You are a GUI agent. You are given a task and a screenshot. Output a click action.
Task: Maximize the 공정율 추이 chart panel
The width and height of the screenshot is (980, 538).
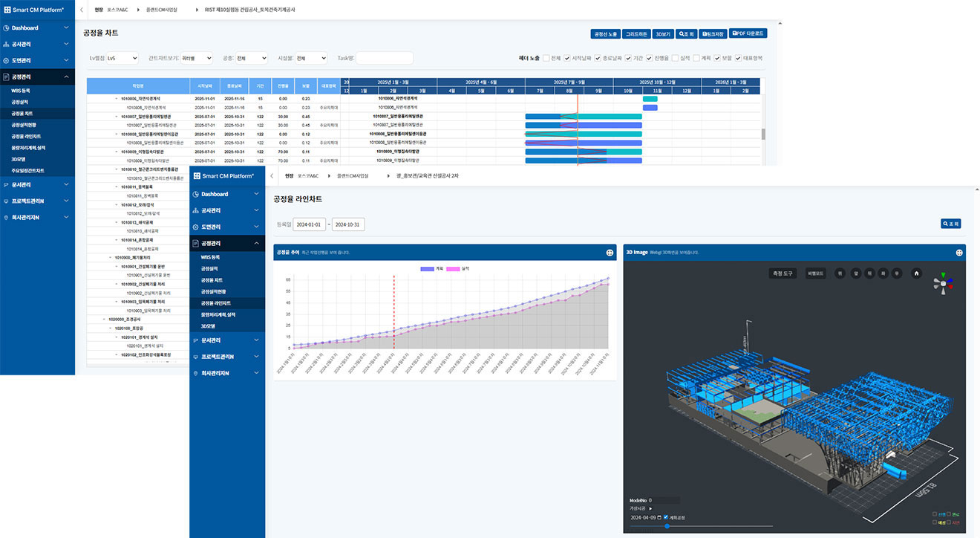(x=610, y=253)
